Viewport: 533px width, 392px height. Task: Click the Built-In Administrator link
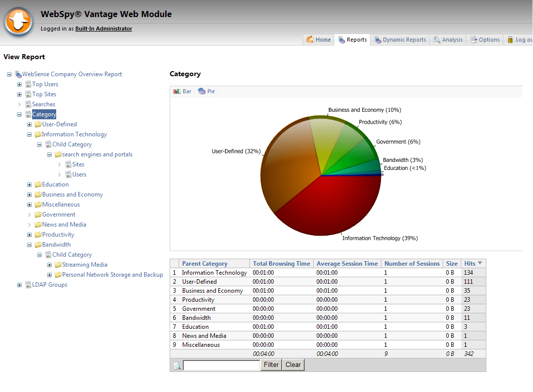(104, 29)
